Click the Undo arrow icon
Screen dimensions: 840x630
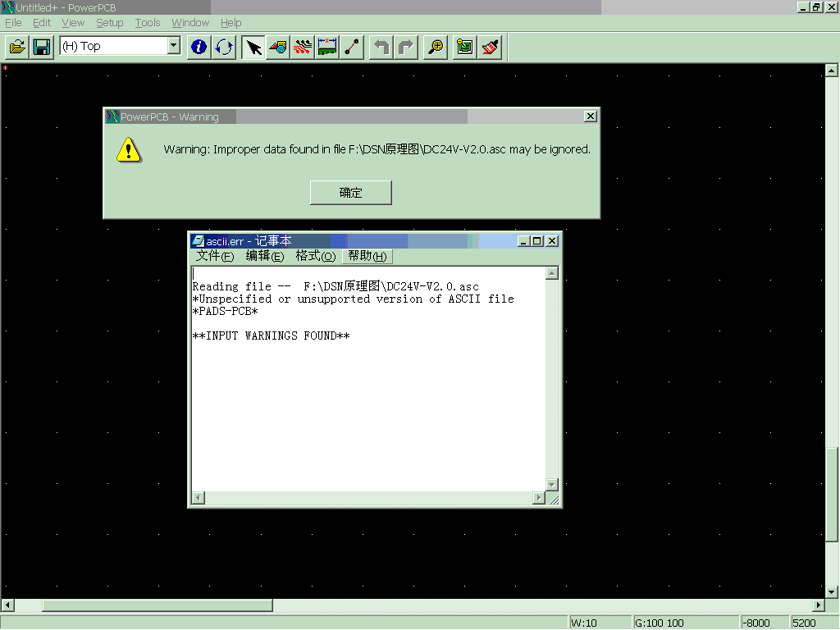click(x=381, y=47)
